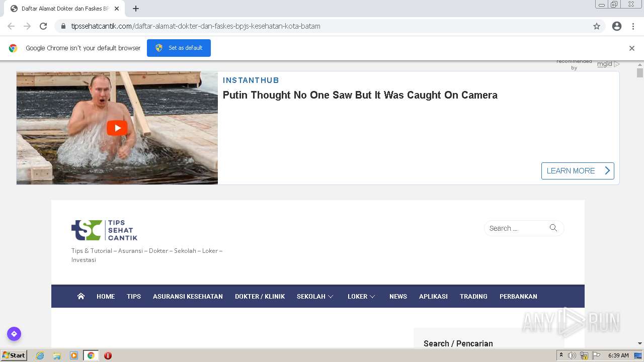Click the Set as default button
The width and height of the screenshot is (644, 362).
coord(179,48)
